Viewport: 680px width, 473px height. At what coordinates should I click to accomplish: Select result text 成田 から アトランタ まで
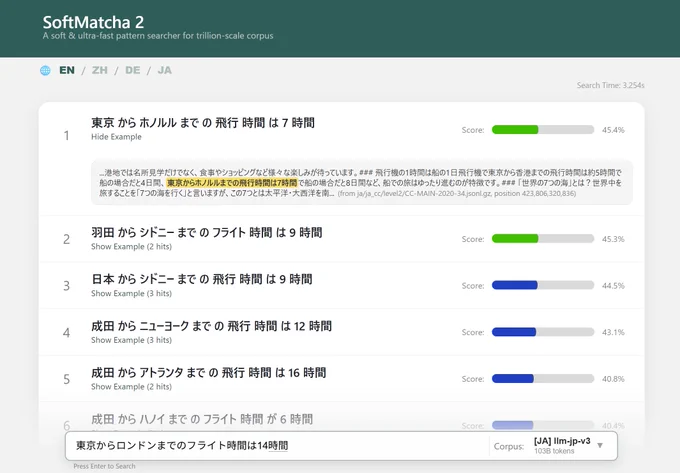click(x=148, y=372)
